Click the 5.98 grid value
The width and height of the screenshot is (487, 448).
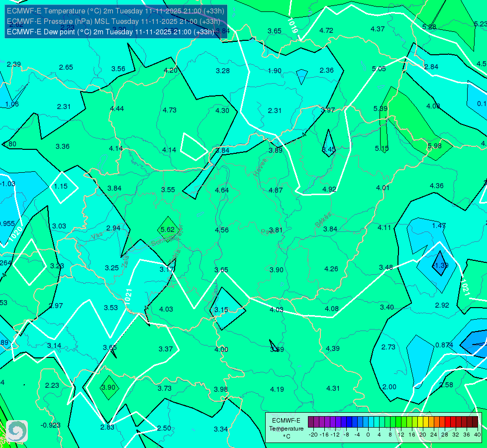[434, 146]
